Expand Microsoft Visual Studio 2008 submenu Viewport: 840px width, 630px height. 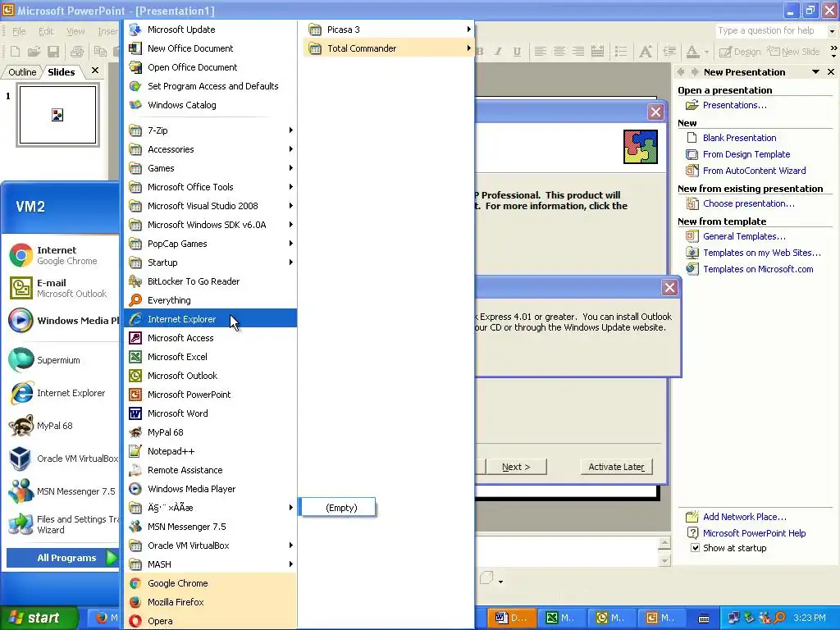pyautogui.click(x=210, y=206)
